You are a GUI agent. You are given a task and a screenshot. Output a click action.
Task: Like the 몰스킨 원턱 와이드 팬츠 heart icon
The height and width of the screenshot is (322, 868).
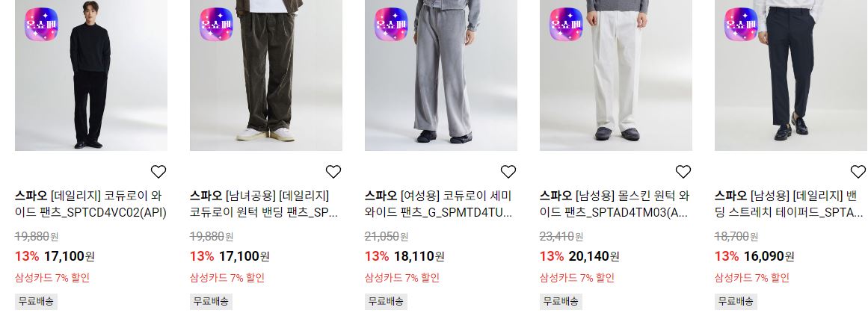(683, 172)
